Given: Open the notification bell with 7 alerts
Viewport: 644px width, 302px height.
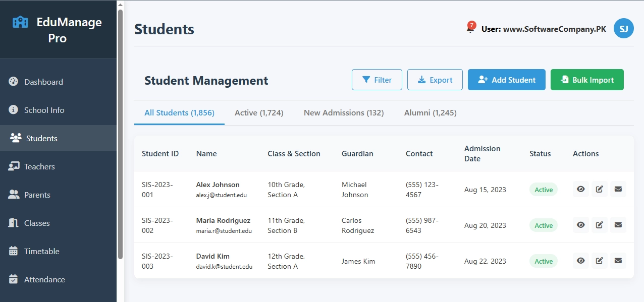Looking at the screenshot, I should tap(470, 28).
